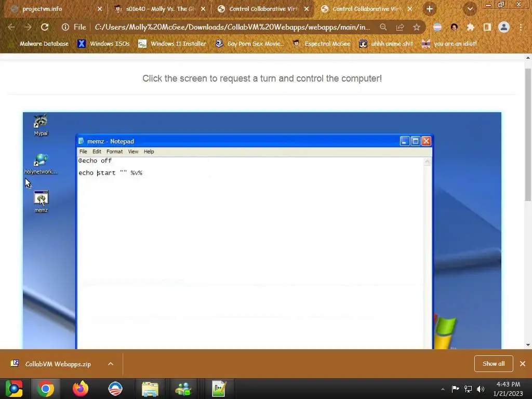
Task: Click the '@echo off' line in Notepad
Action: point(95,161)
